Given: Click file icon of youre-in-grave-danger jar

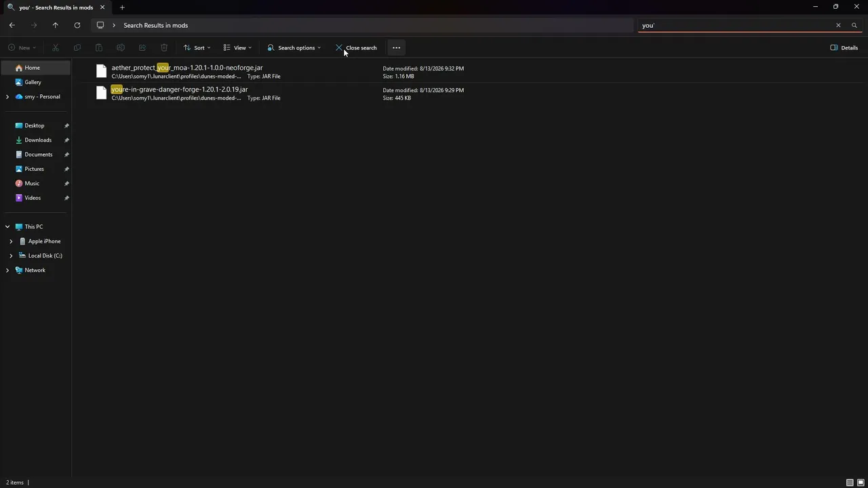Looking at the screenshot, I should point(102,93).
